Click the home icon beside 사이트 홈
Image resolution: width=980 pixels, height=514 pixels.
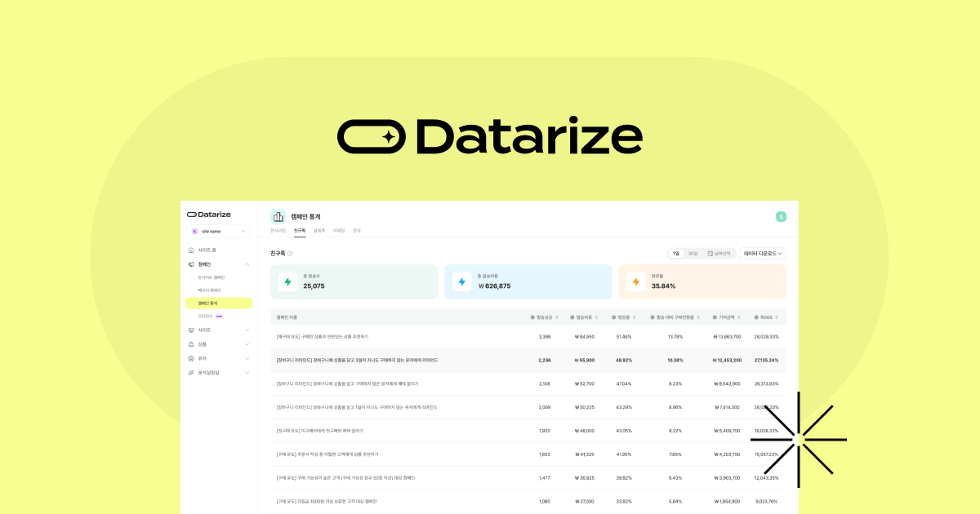tap(191, 250)
